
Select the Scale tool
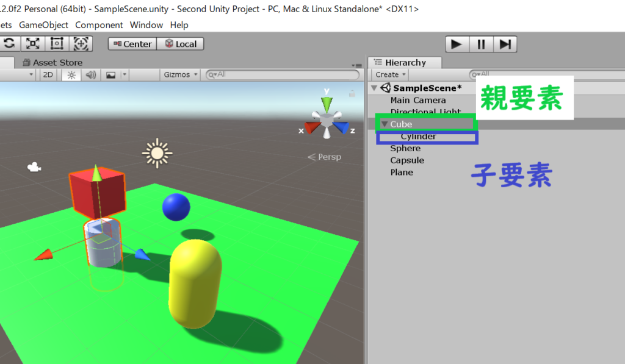click(x=33, y=44)
